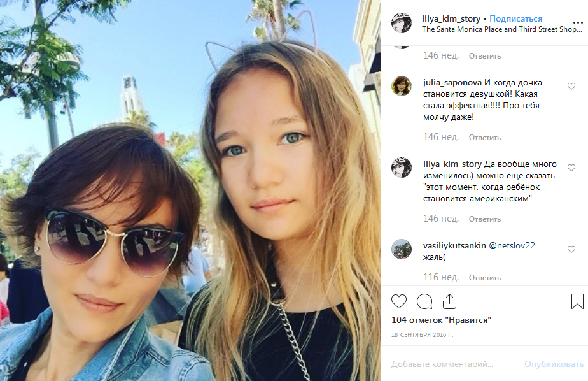Follow lilya_kim_story via Подписаться

coord(515,18)
